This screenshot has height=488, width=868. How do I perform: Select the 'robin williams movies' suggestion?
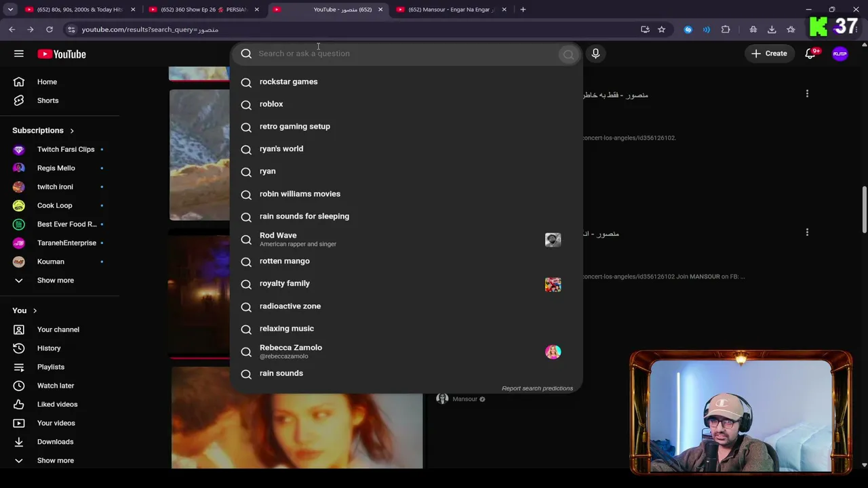[407, 194]
